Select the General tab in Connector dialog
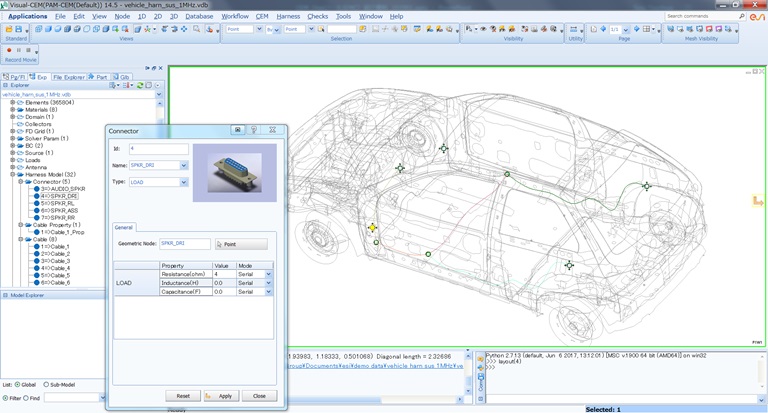Viewport: 768px width, 413px height. click(x=123, y=227)
